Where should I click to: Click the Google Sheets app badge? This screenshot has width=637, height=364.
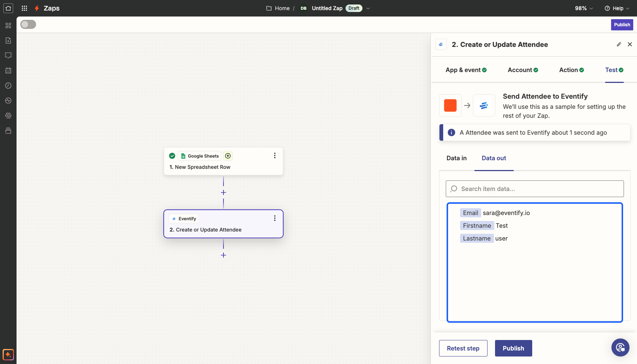point(199,156)
